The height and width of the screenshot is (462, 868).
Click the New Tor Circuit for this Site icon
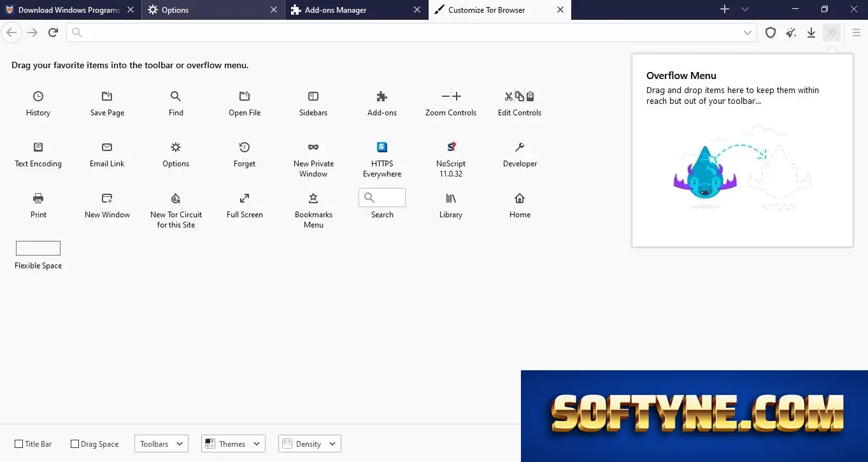(176, 198)
